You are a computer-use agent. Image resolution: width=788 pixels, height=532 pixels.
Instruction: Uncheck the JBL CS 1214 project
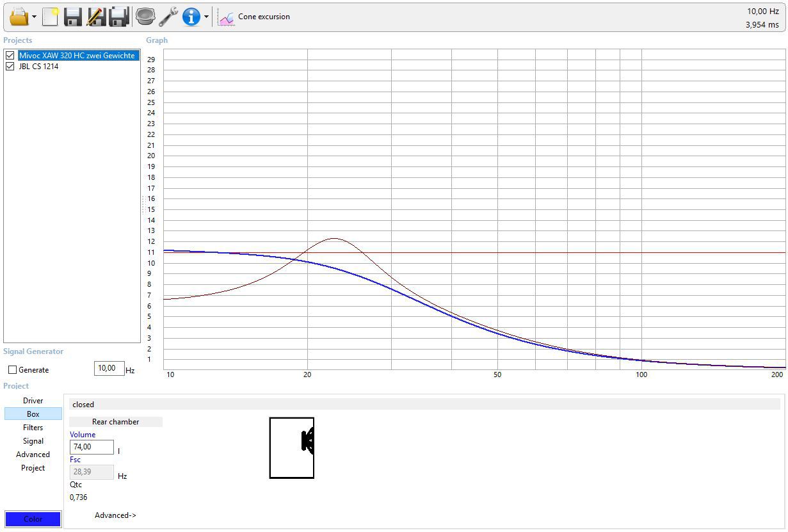(10, 67)
